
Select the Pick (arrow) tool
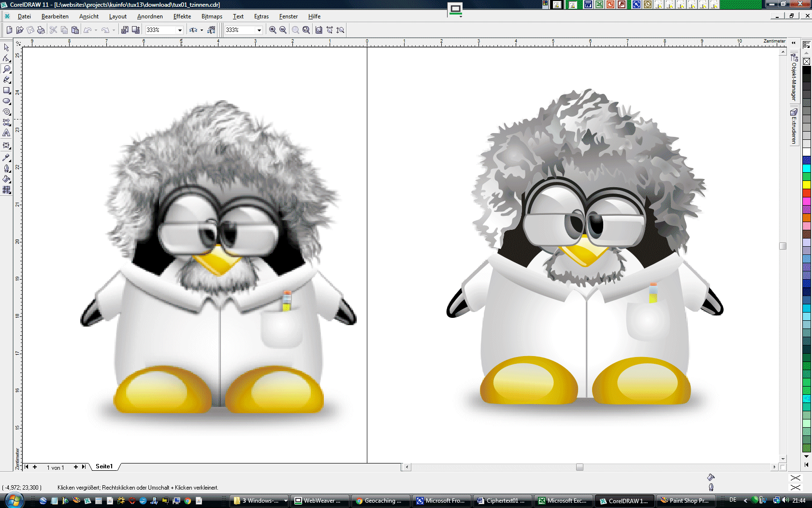click(x=6, y=47)
